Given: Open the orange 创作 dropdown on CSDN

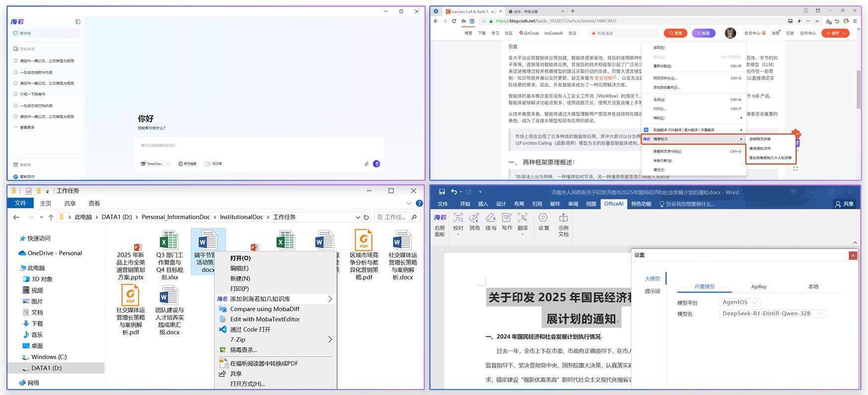Looking at the screenshot, I should click(x=836, y=33).
